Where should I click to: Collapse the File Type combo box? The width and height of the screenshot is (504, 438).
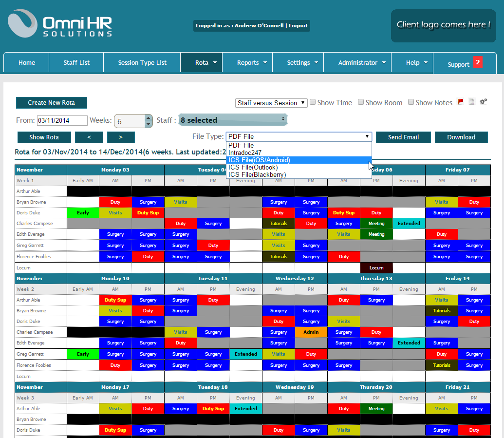tap(299, 136)
